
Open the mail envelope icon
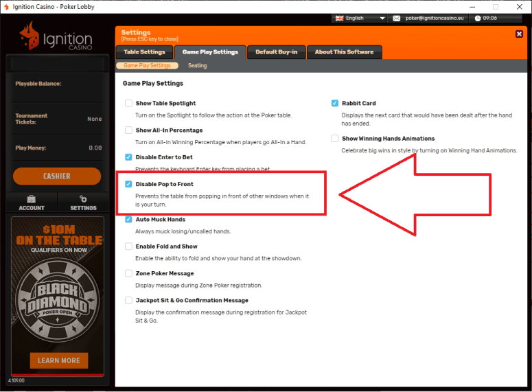(x=396, y=19)
